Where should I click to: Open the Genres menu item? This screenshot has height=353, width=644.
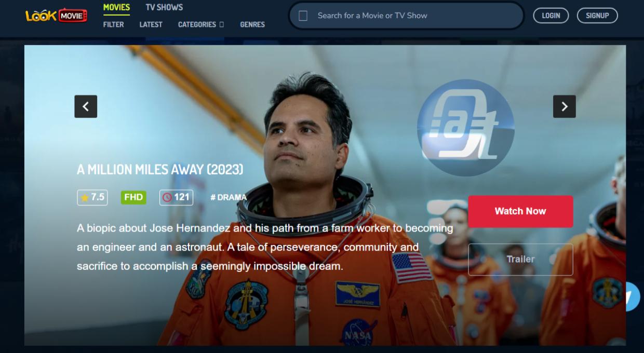click(252, 24)
